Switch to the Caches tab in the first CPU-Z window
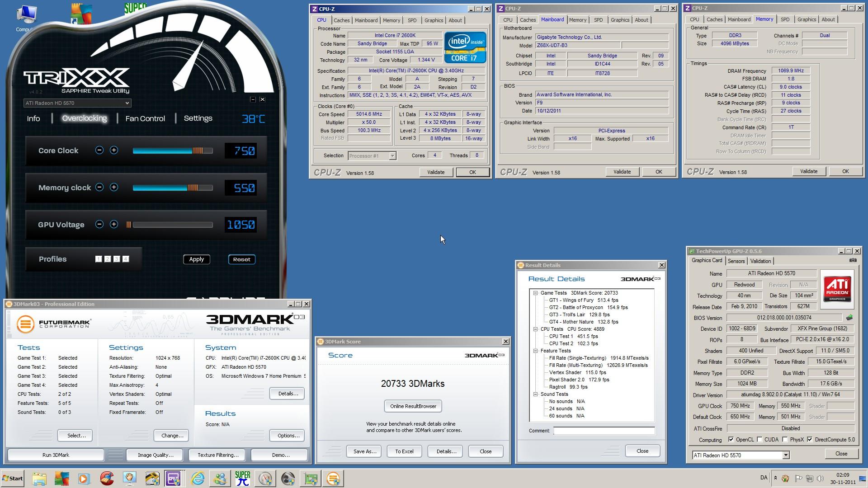The width and height of the screenshot is (868, 488). [341, 20]
